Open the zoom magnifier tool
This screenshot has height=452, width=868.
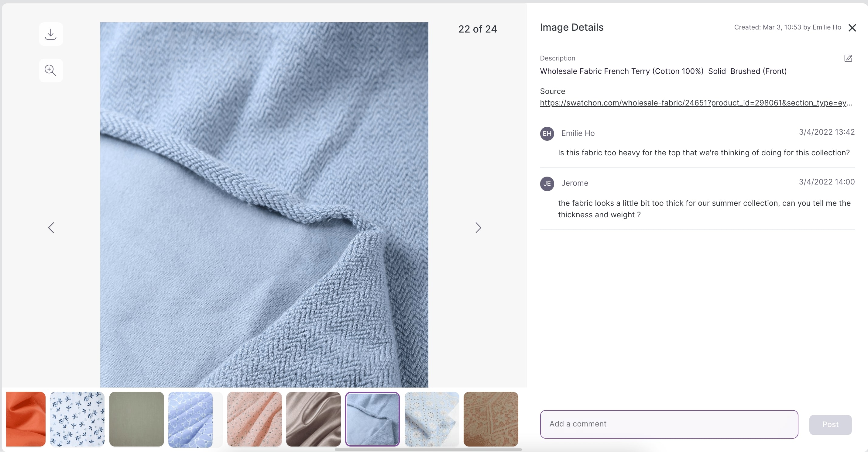[x=51, y=70]
